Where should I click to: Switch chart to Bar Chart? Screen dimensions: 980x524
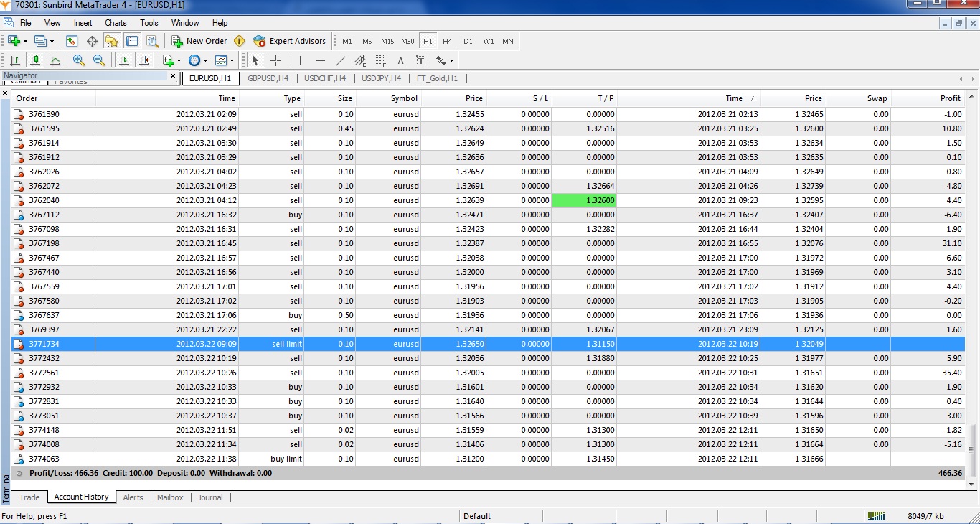point(15,60)
